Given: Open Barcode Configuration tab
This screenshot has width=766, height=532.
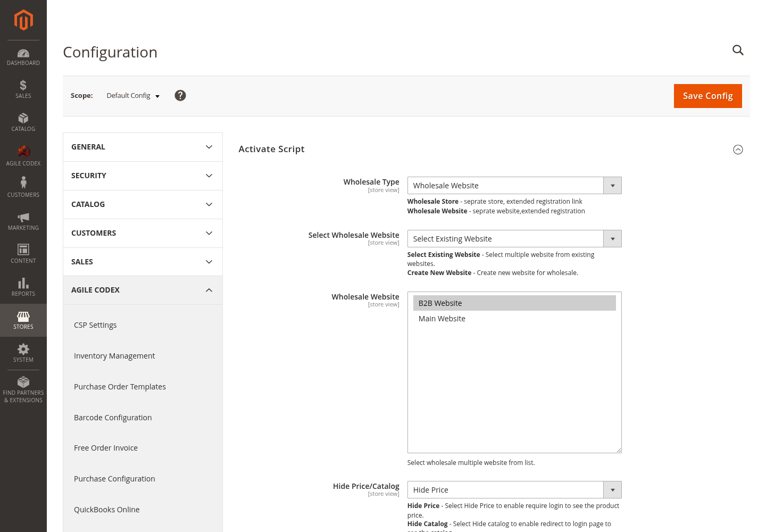Looking at the screenshot, I should pyautogui.click(x=113, y=418).
